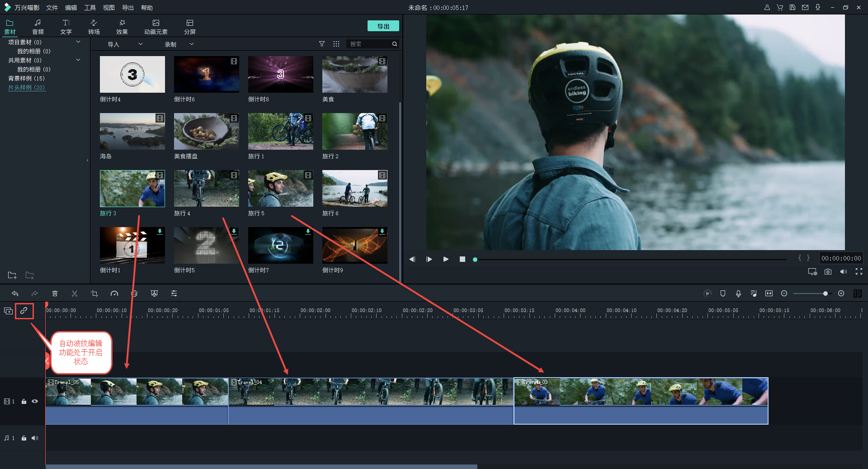Expand the 导入 import dropdown
Image resolution: width=868 pixels, height=469 pixels.
click(x=141, y=44)
